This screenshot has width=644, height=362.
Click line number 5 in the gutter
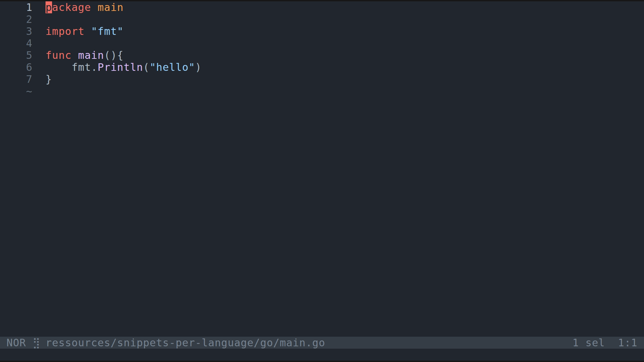(x=29, y=56)
